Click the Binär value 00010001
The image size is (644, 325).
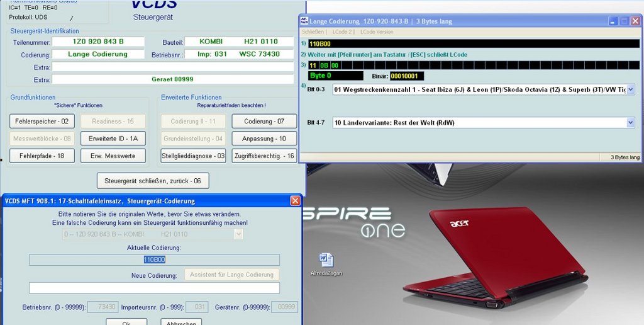point(407,76)
